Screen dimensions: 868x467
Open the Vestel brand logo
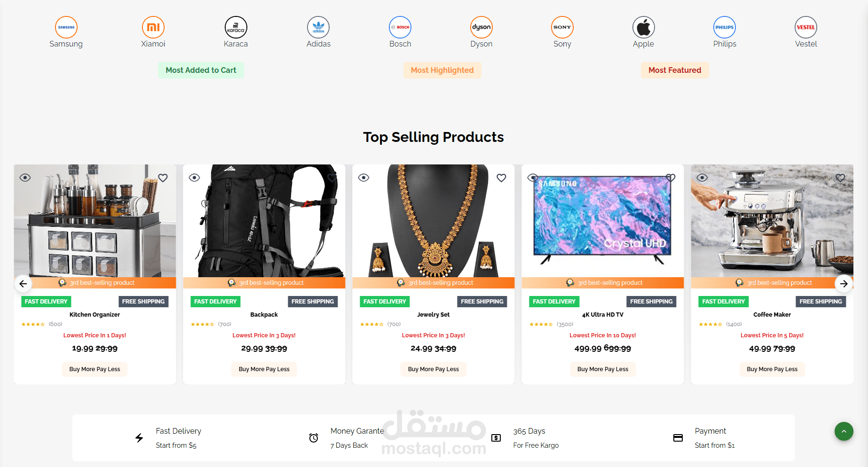(806, 27)
